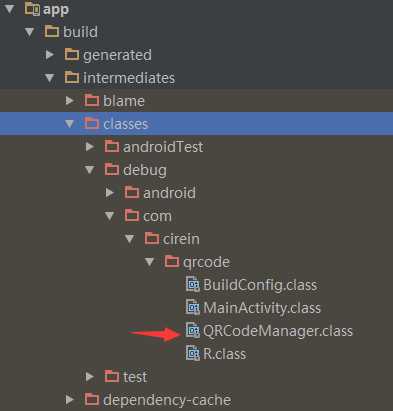Screen dimensions: 393x411
Task: Collapse the intermediates folder arrow
Action: 50,78
